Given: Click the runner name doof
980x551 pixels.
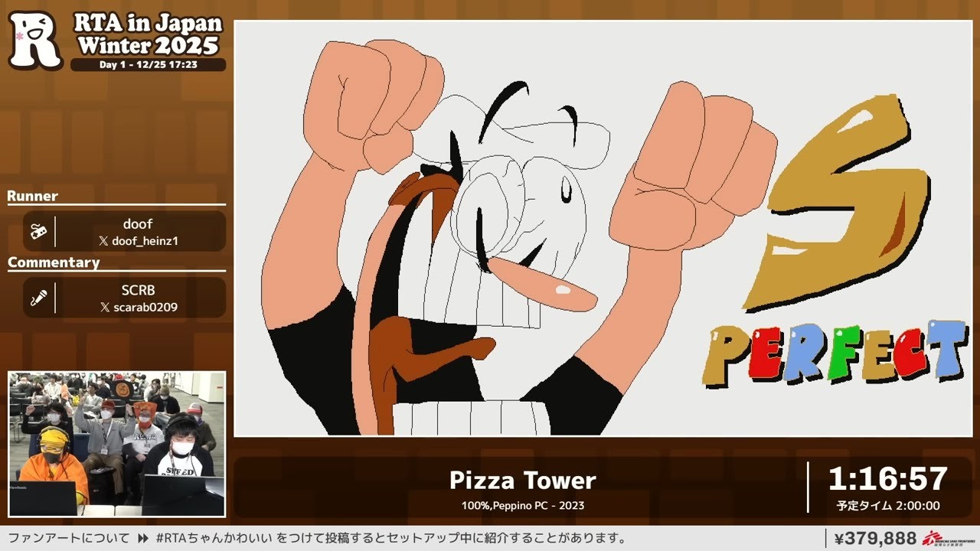Looking at the screenshot, I should coord(138,224).
